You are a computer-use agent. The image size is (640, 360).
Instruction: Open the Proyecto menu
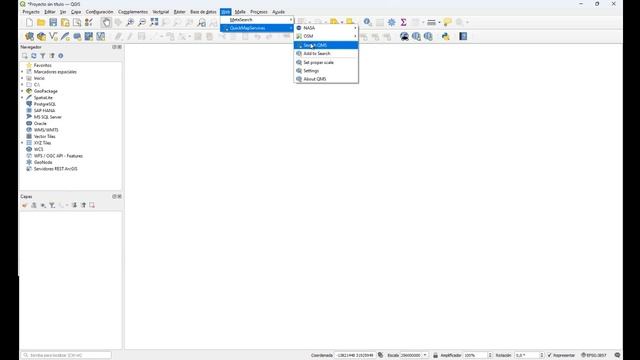(31, 12)
